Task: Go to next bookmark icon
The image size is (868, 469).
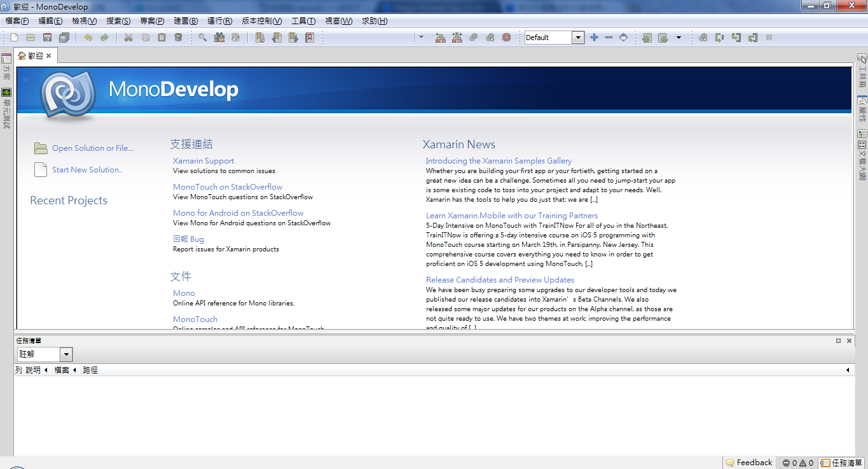Action: click(293, 38)
